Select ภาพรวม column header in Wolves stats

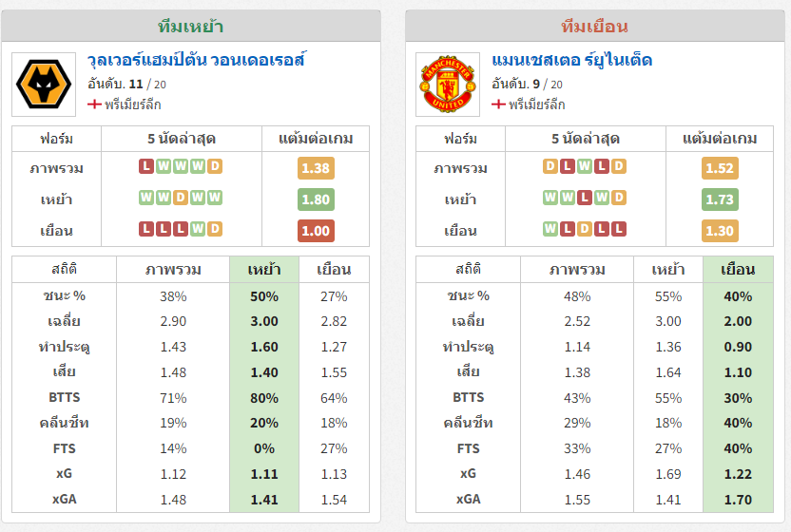tap(173, 270)
